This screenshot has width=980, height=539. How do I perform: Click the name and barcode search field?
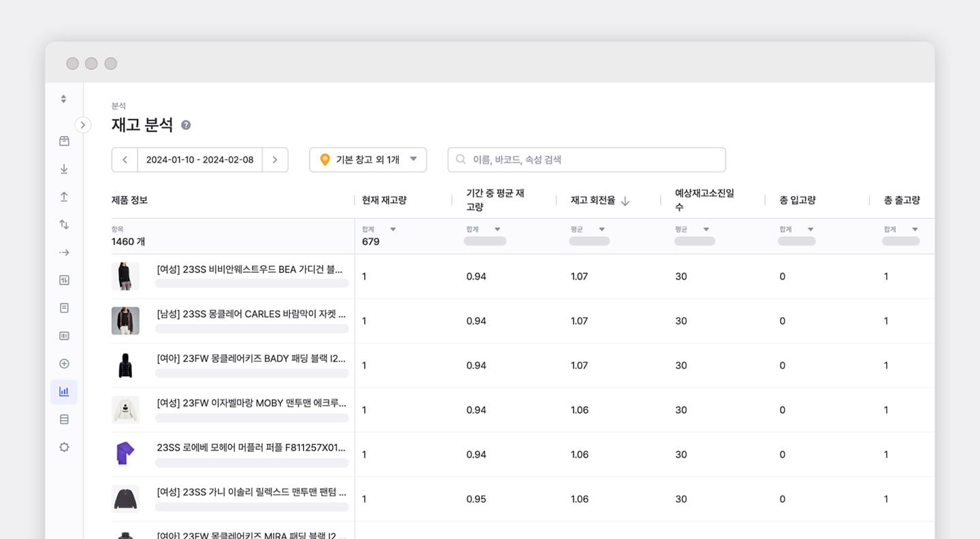pyautogui.click(x=585, y=159)
